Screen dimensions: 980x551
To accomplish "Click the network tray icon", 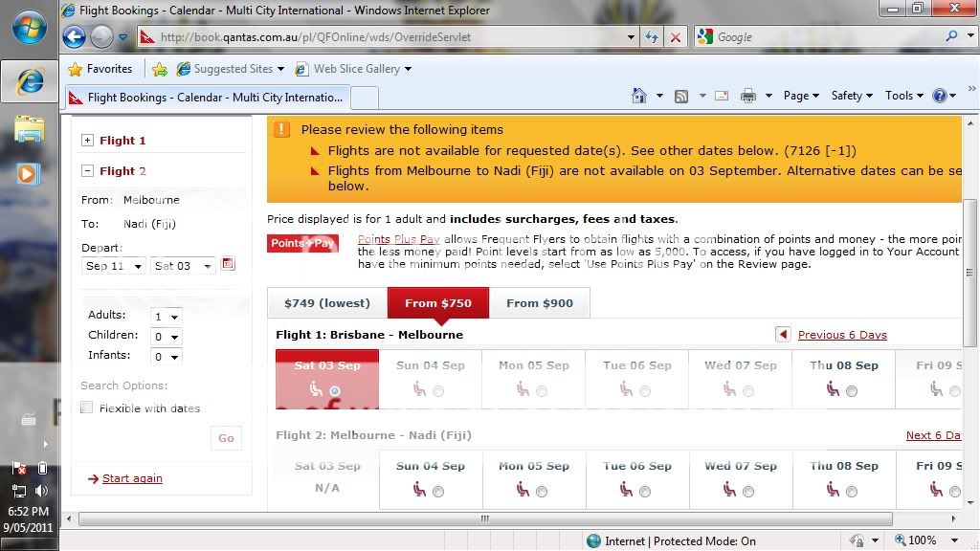I will point(19,491).
